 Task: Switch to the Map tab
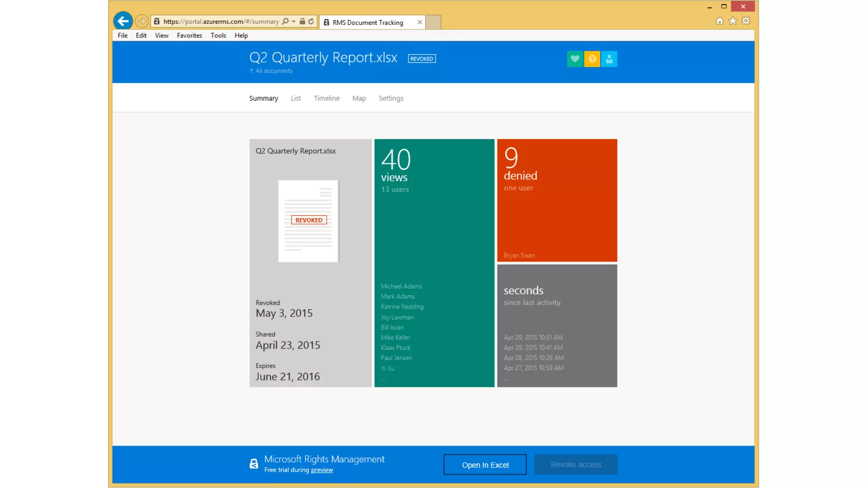[x=359, y=98]
